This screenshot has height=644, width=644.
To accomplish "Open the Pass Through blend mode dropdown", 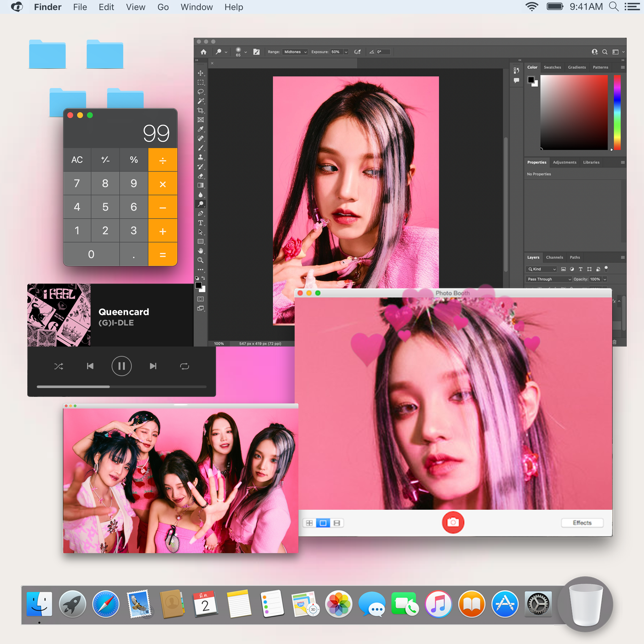I will pyautogui.click(x=549, y=279).
